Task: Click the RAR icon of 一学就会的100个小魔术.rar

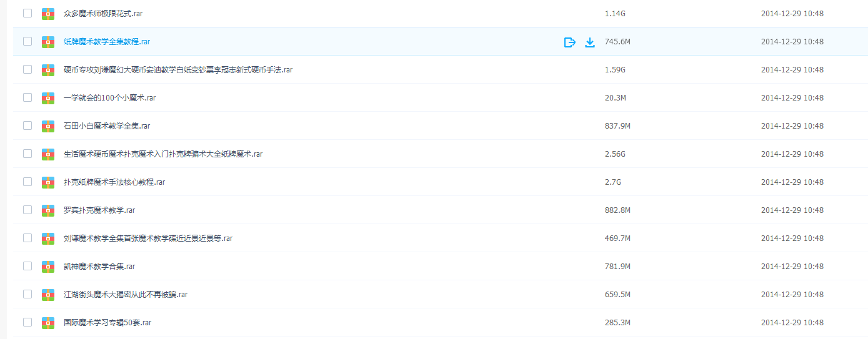Action: coord(48,98)
